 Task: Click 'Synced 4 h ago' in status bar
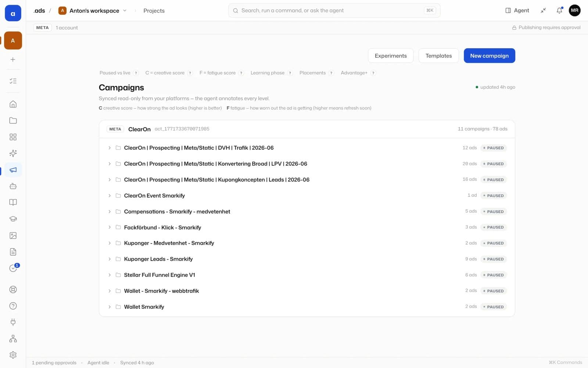pos(137,363)
